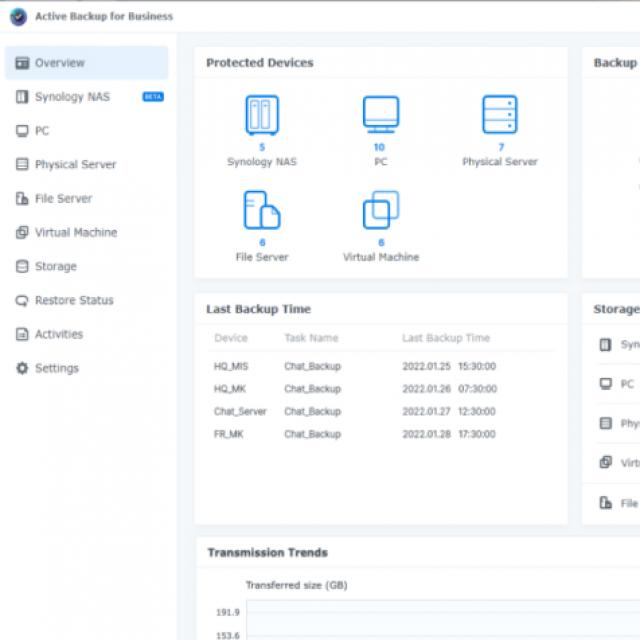Click the large Synology NAS device icon
Image resolution: width=640 pixels, height=640 pixels.
(262, 115)
